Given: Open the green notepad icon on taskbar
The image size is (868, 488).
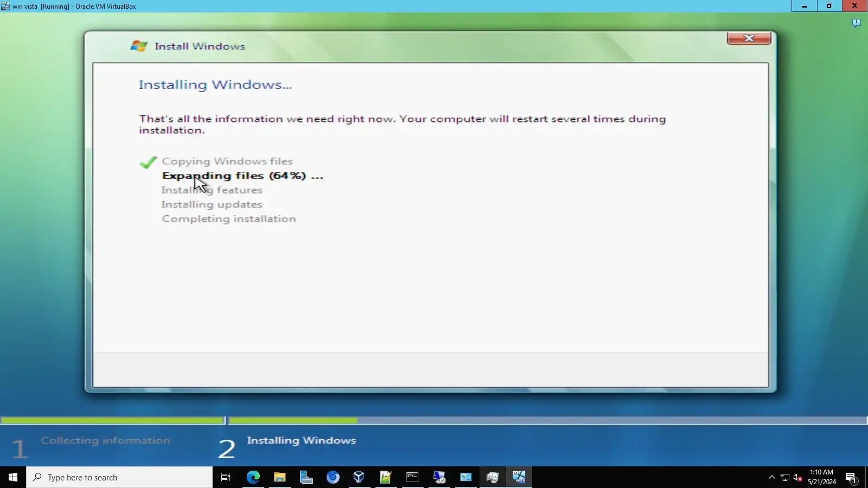Looking at the screenshot, I should (386, 477).
